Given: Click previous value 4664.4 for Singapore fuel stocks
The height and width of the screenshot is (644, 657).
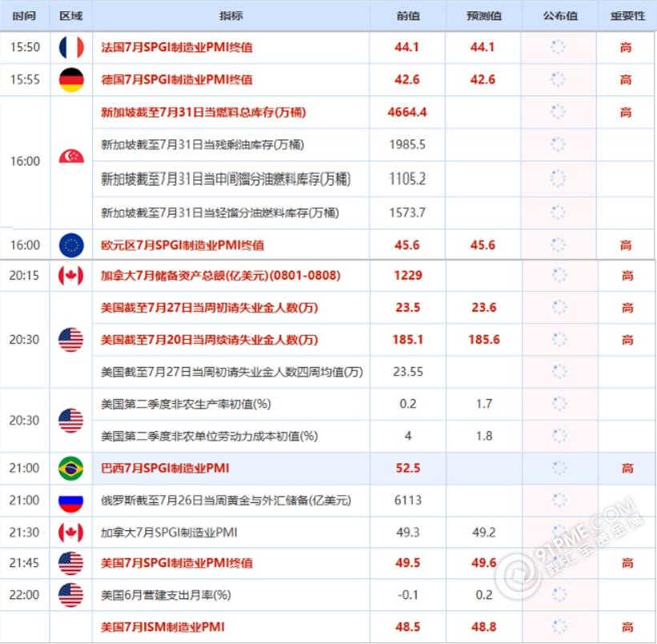Looking at the screenshot, I should (407, 112).
